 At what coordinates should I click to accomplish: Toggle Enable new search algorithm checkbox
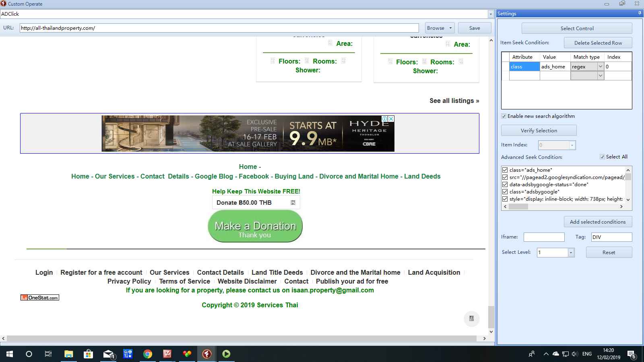click(x=504, y=116)
